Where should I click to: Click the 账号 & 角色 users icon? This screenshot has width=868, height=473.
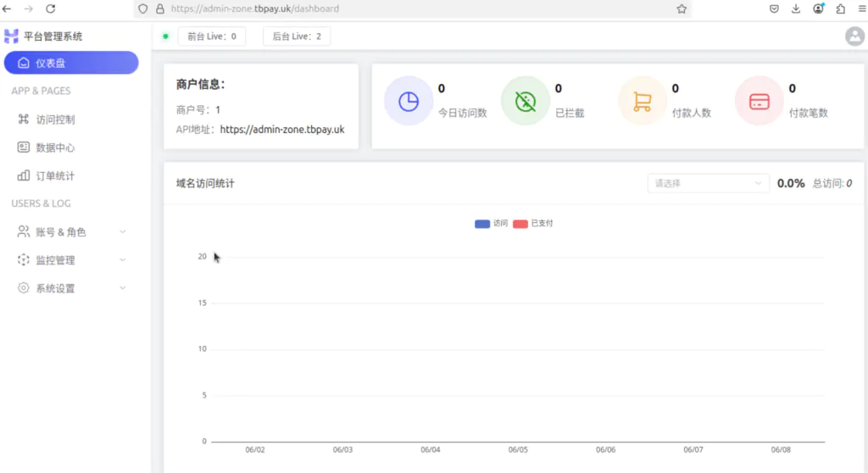pyautogui.click(x=23, y=231)
